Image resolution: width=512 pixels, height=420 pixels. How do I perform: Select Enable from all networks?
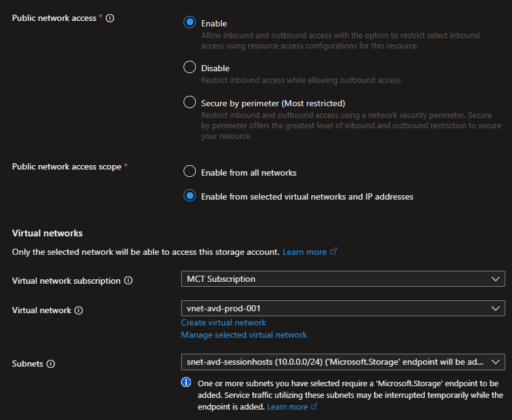190,172
